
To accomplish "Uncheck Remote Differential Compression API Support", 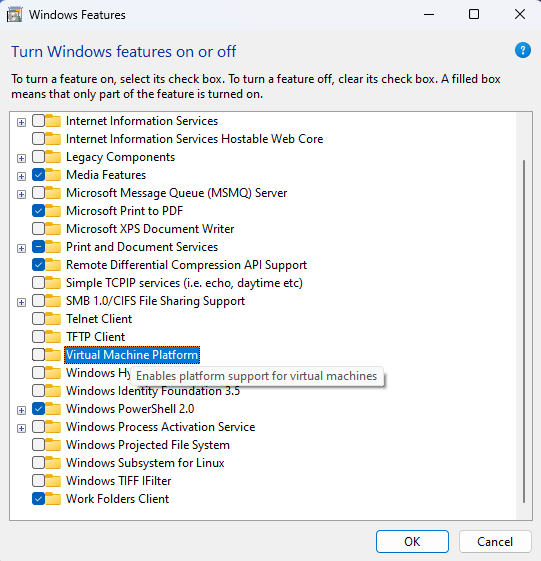I will coord(38,265).
